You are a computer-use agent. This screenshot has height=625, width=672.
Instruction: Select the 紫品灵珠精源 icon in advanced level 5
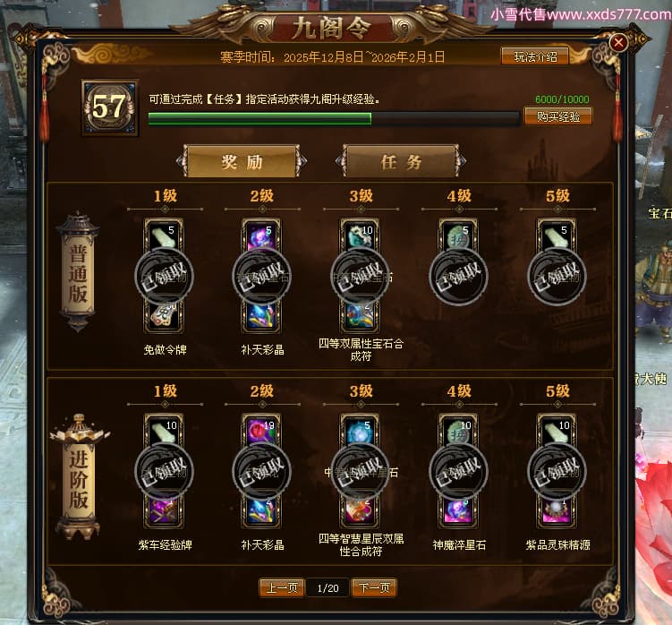[x=557, y=511]
